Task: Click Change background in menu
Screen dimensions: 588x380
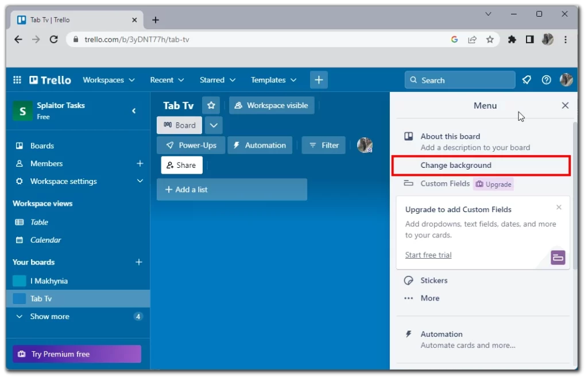Action: (481, 165)
